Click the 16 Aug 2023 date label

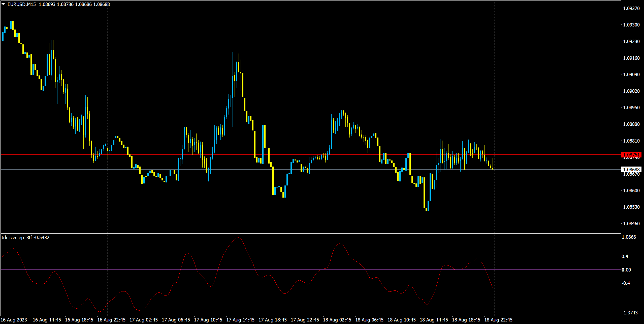click(14, 320)
